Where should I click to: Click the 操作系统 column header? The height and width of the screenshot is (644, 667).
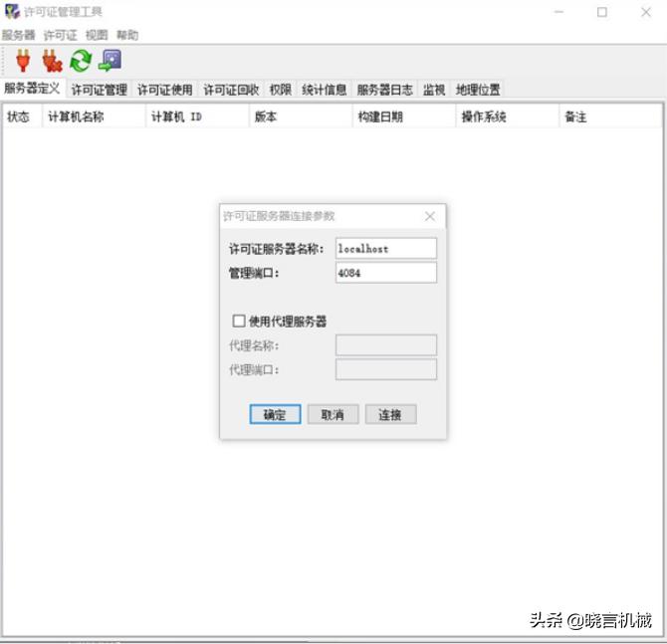[508, 116]
